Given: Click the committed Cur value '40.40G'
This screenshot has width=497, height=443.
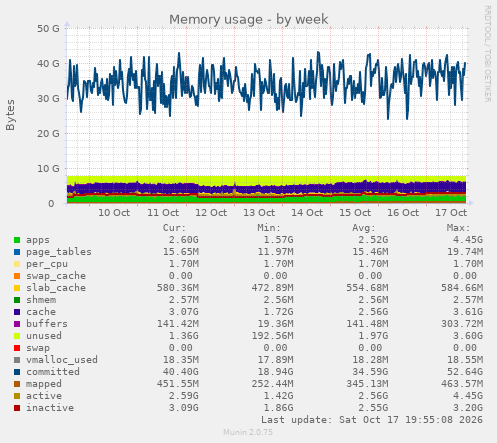Looking at the screenshot, I should (181, 372).
